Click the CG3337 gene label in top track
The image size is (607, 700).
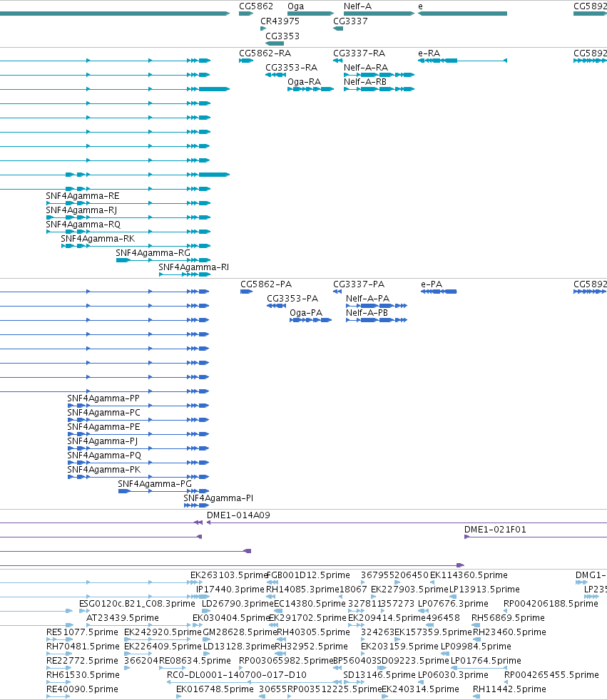pos(351,21)
